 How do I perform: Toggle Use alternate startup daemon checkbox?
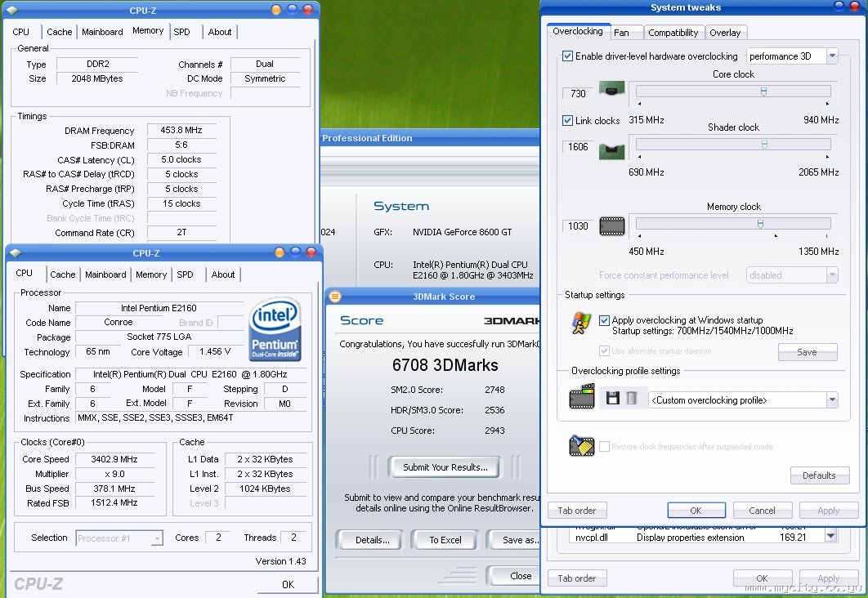click(604, 350)
